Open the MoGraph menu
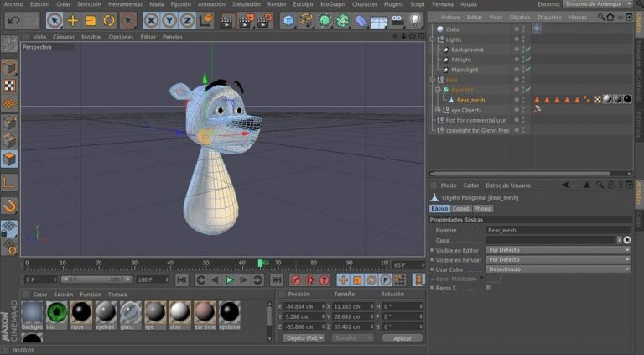The image size is (644, 355). click(333, 4)
